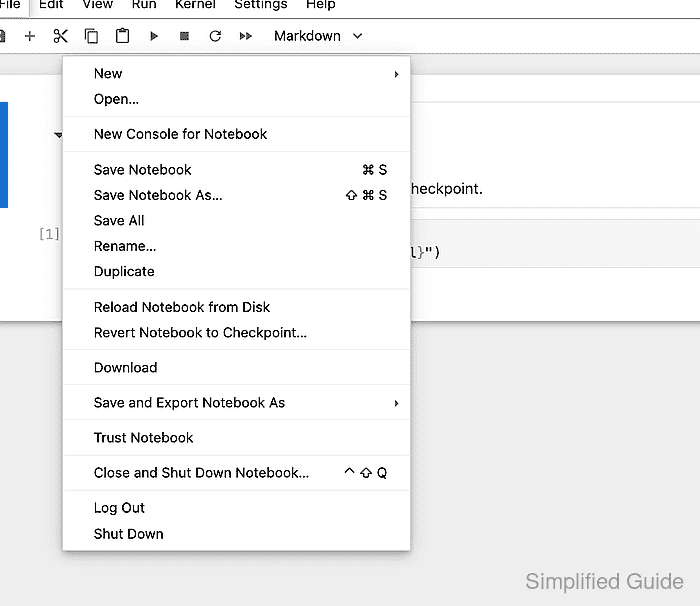
Task: Click the [1] execution count prompt
Action: [49, 234]
